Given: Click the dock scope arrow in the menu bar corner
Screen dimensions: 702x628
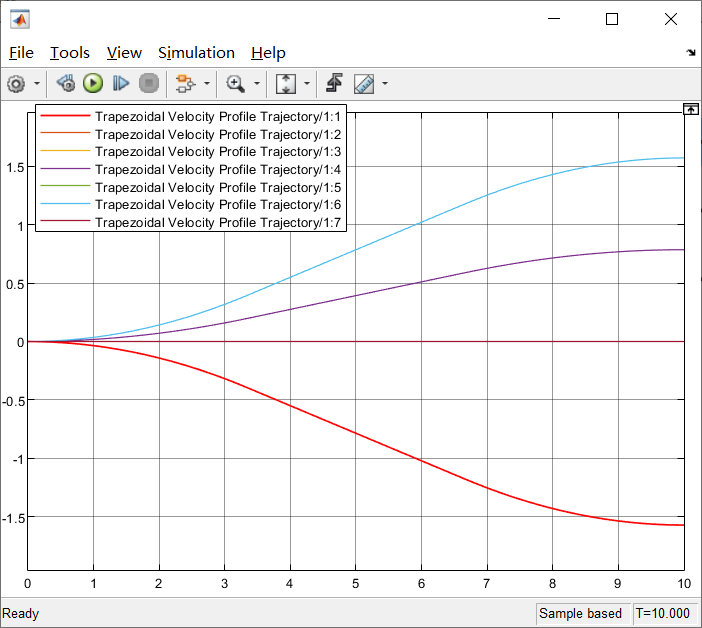Looking at the screenshot, I should [x=691, y=53].
